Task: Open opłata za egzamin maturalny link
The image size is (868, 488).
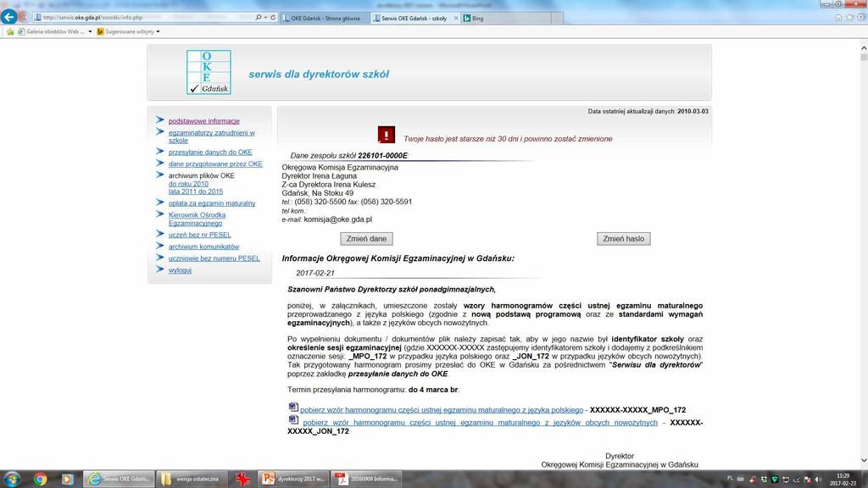Action: click(211, 203)
